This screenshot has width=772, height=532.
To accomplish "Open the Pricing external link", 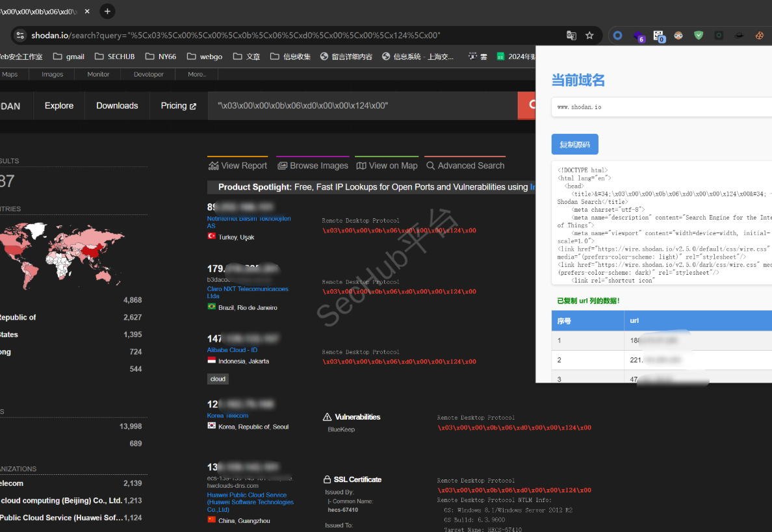I will pos(179,106).
